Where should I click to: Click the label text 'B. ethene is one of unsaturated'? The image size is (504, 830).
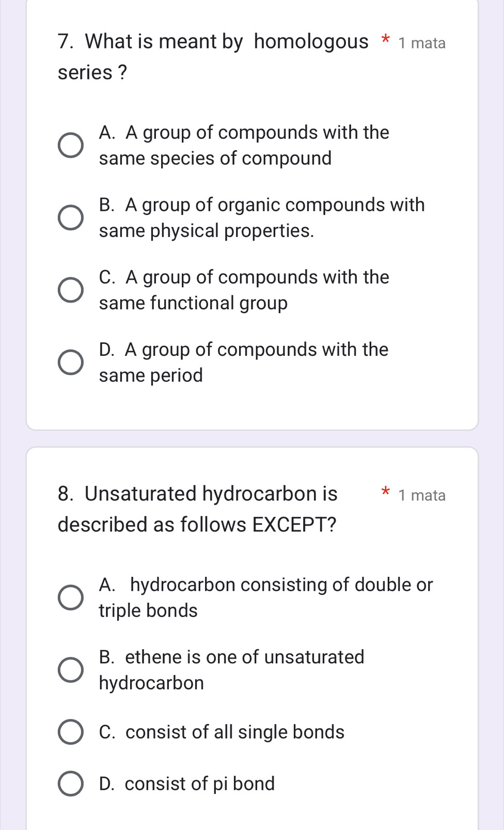point(231,657)
